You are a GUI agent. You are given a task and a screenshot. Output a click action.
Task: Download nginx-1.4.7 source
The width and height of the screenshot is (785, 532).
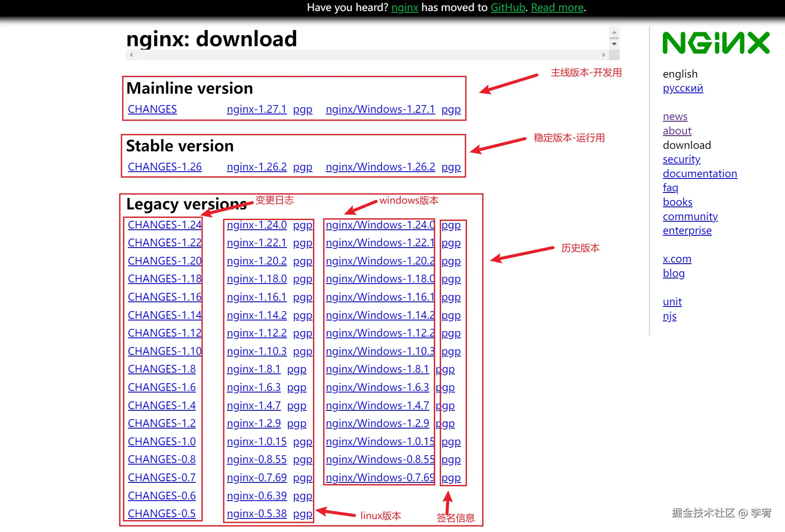coord(254,406)
